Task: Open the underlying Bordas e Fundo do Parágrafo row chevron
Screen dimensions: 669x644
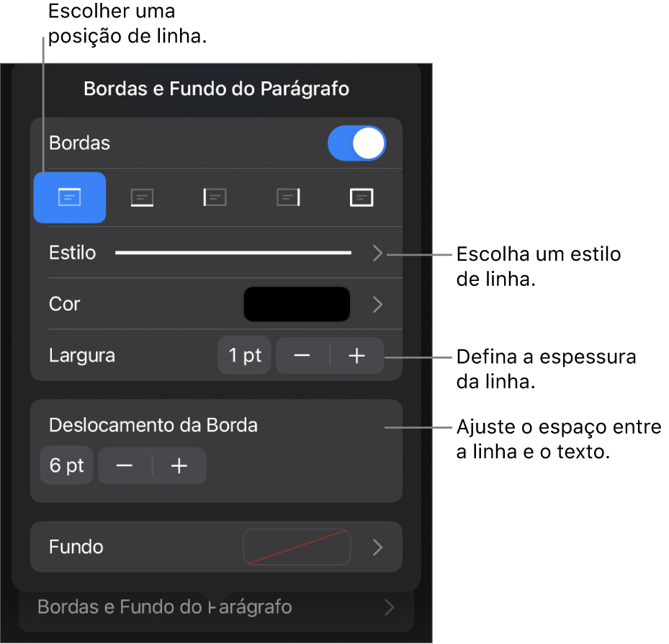Action: point(388,607)
